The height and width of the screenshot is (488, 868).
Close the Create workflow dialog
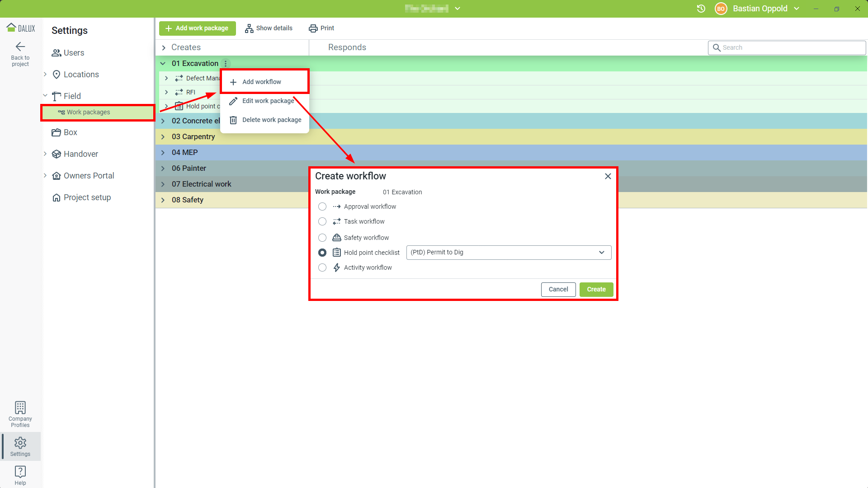608,176
